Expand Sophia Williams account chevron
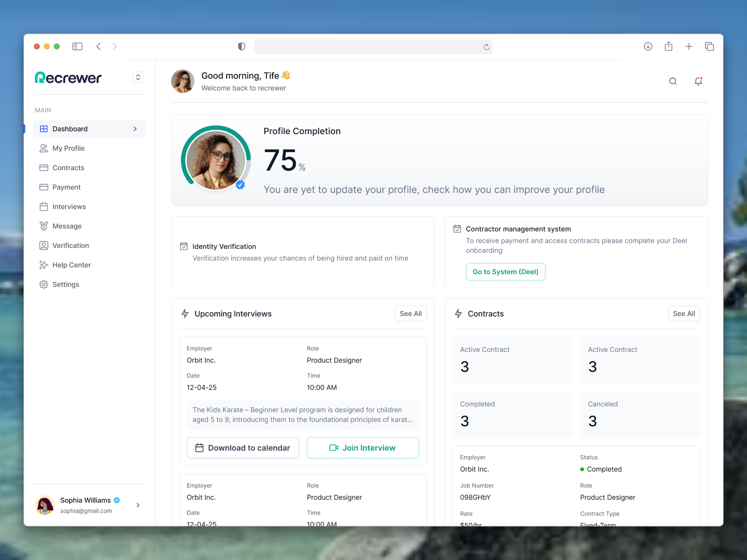This screenshot has width=747, height=560. [x=138, y=505]
